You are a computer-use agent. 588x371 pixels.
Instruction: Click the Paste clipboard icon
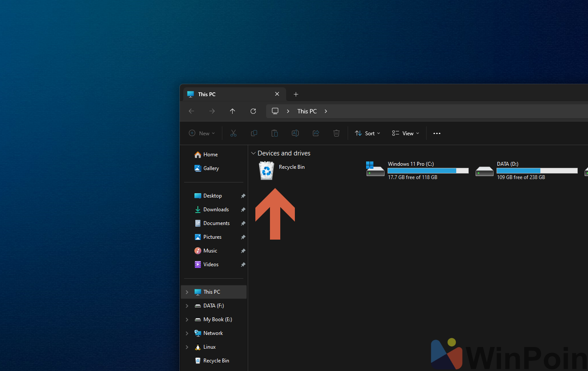(275, 134)
